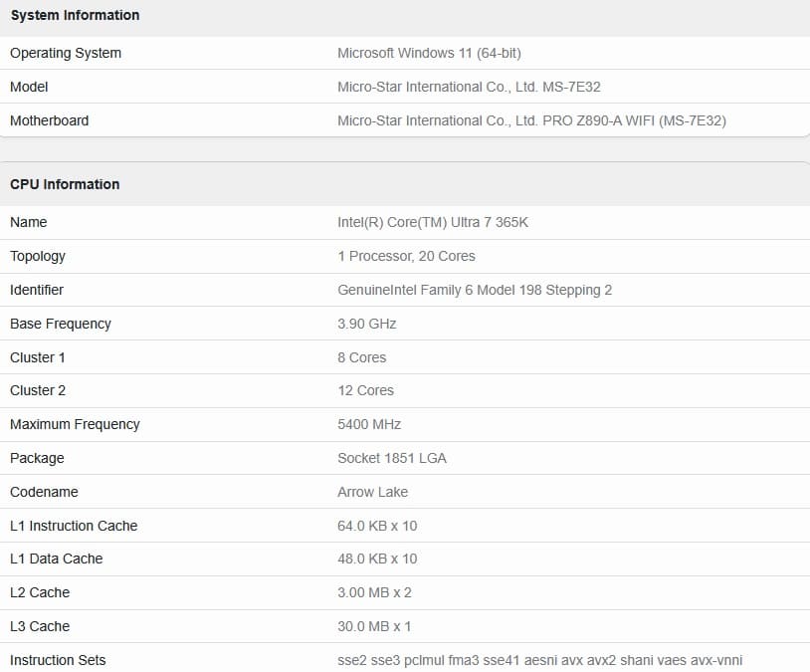The height and width of the screenshot is (672, 810).
Task: Select the Cluster 2 label
Action: coord(38,391)
